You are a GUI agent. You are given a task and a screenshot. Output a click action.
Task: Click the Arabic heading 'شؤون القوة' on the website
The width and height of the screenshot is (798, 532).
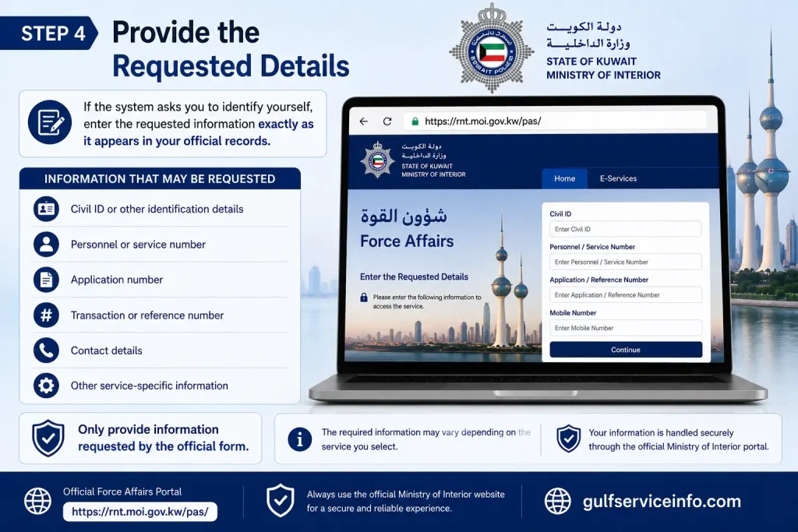[404, 217]
